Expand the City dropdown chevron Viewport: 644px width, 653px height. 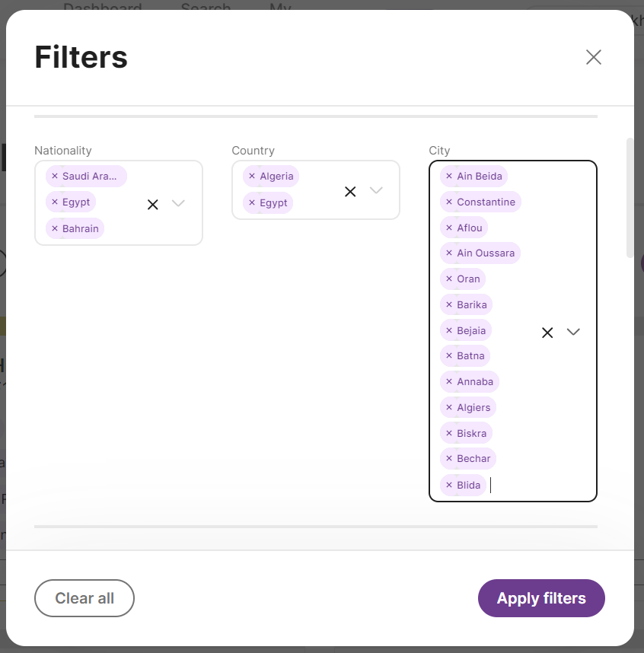point(573,332)
